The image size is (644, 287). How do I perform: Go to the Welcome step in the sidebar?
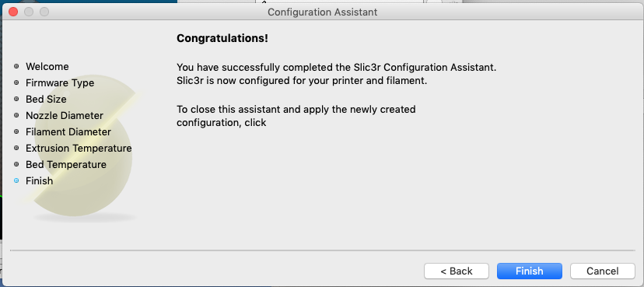tap(47, 67)
